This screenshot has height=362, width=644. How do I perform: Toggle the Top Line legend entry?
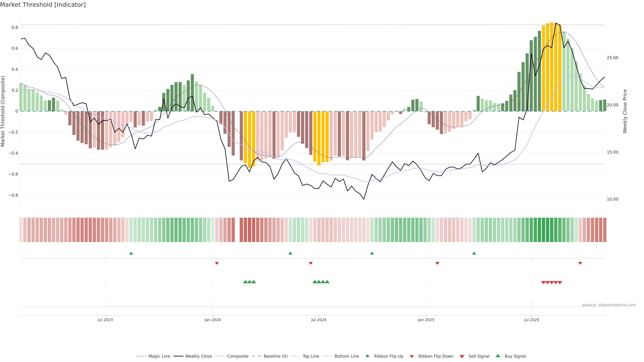311,356
